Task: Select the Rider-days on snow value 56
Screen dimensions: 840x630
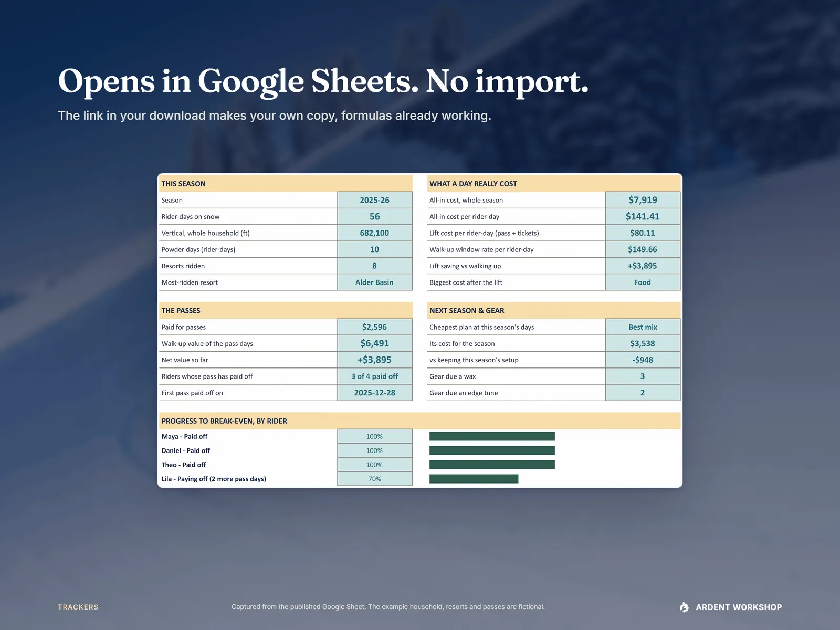Action: (x=375, y=216)
